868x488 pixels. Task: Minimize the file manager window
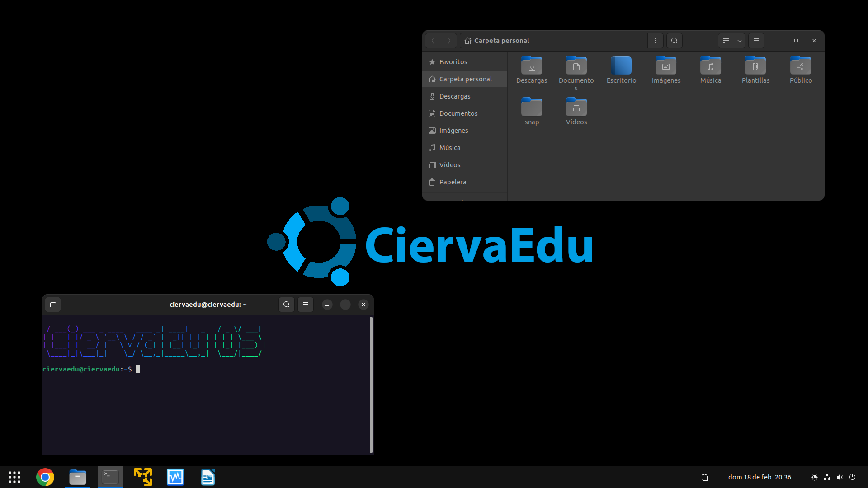click(778, 41)
